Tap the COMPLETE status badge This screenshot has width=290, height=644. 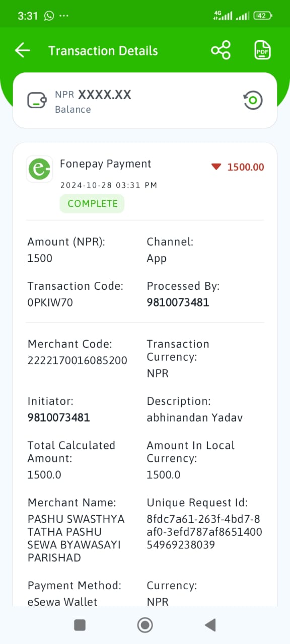pos(92,204)
